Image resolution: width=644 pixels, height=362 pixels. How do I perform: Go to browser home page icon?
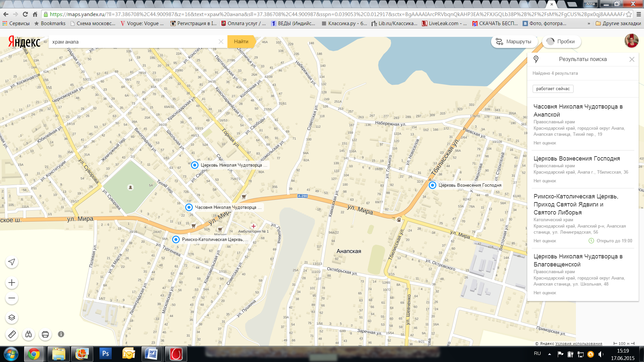pos(35,14)
